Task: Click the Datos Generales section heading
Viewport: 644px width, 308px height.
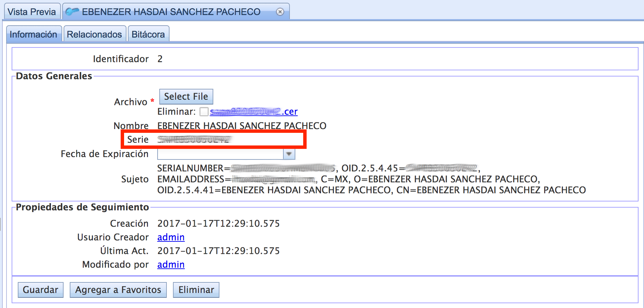Action: (x=54, y=76)
